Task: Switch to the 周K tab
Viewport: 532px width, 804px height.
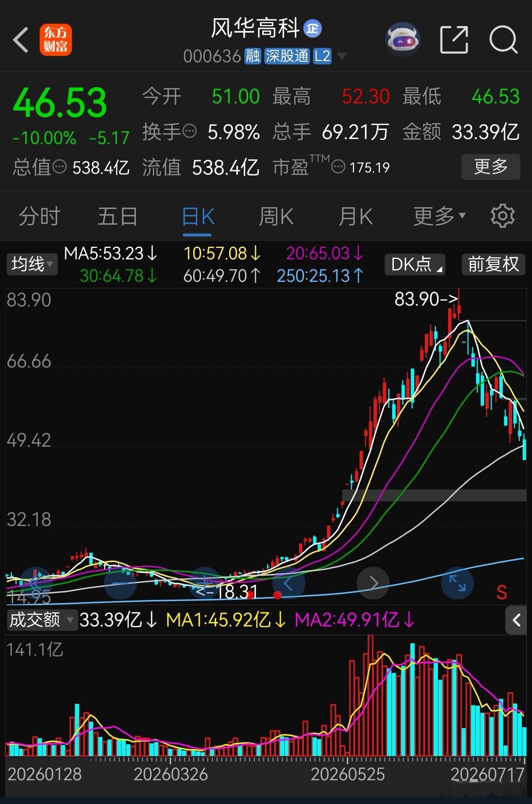Action: pos(276,217)
